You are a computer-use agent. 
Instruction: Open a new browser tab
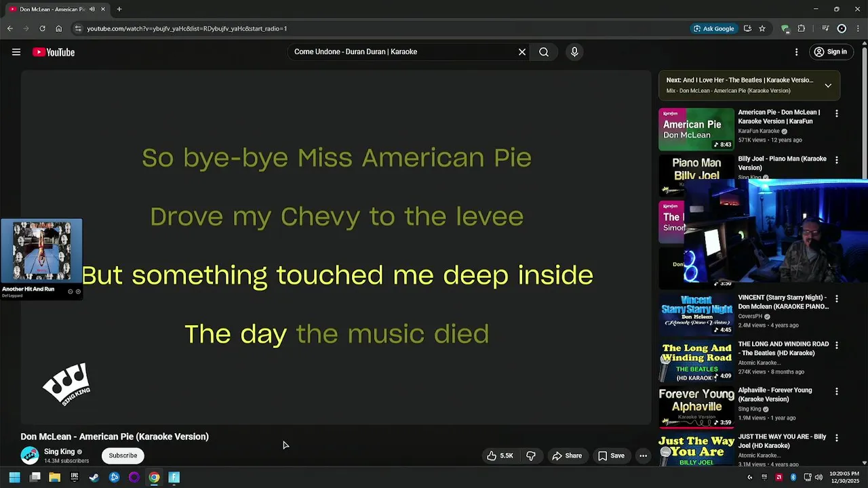click(119, 9)
